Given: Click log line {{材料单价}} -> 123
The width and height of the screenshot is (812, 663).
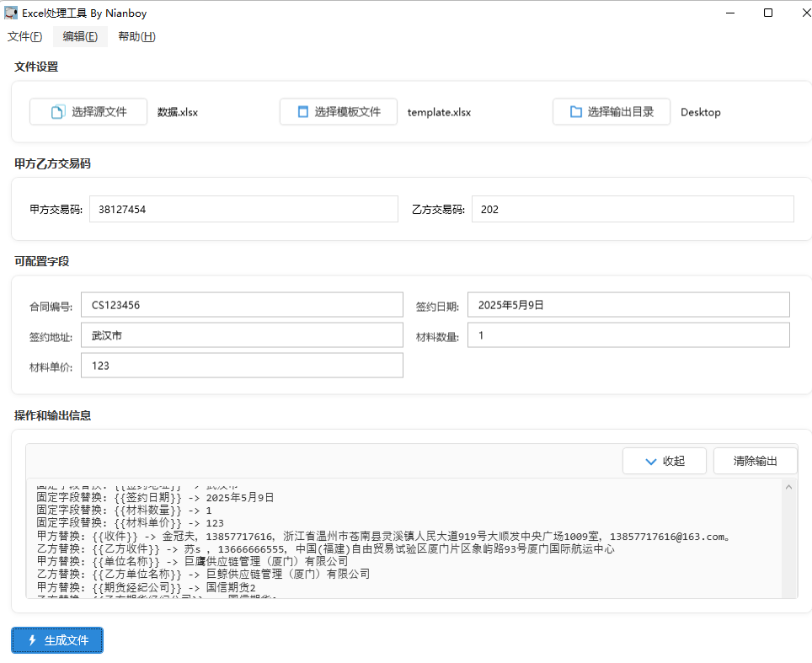Looking at the screenshot, I should click(x=130, y=523).
